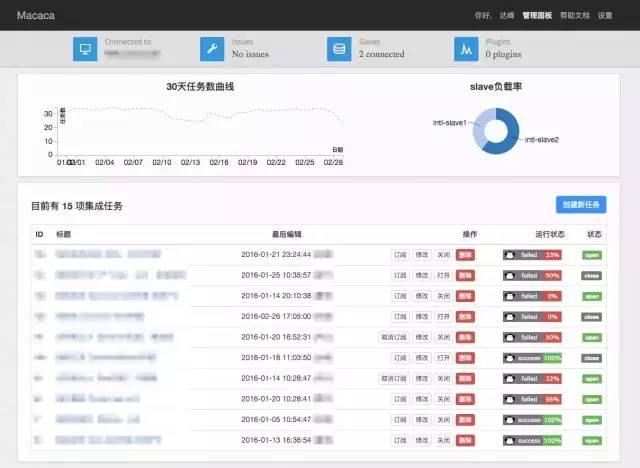Delete (删除) the 2016-01-25 10:35:57 task
The image size is (640, 468).
coord(465,276)
